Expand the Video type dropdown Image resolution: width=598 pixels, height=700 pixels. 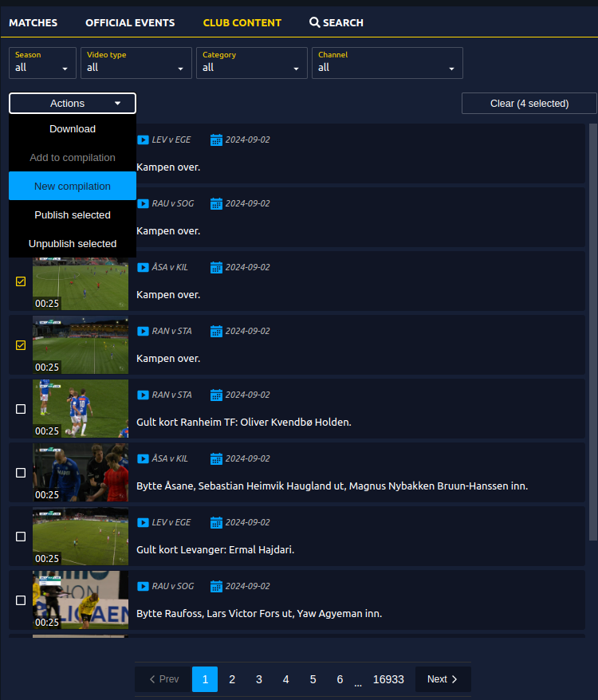[136, 62]
